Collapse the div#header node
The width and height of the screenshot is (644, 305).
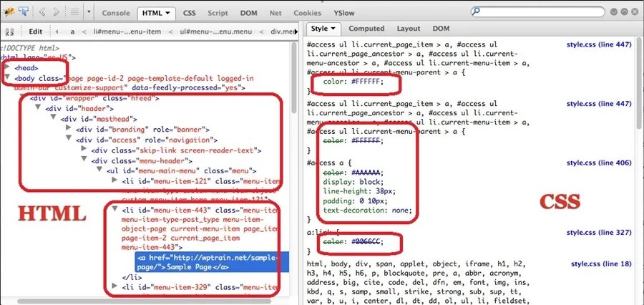(x=38, y=107)
